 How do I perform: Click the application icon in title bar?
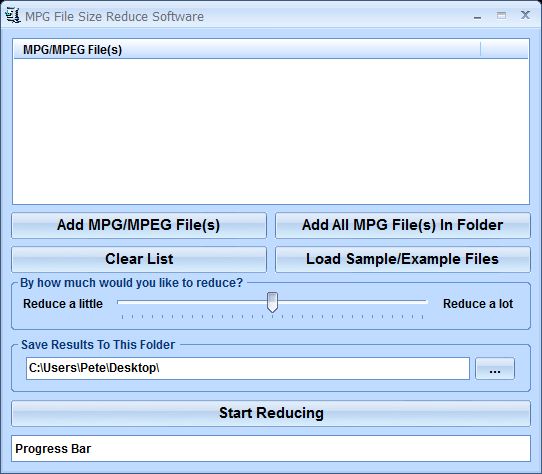13,16
